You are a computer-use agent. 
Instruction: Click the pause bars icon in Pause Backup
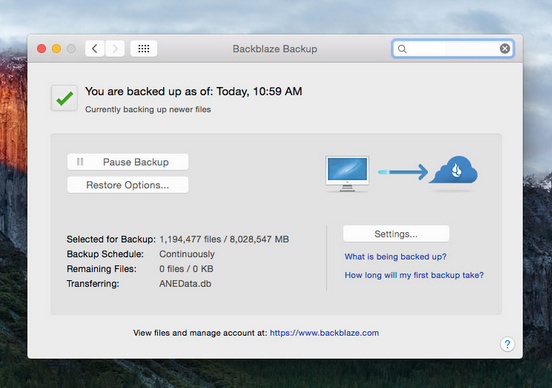click(80, 162)
